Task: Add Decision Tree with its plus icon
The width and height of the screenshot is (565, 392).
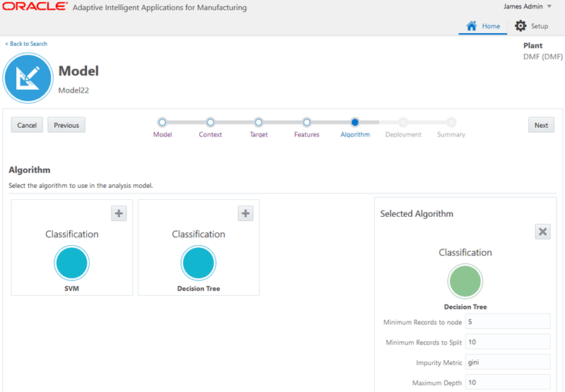Action: tap(245, 213)
